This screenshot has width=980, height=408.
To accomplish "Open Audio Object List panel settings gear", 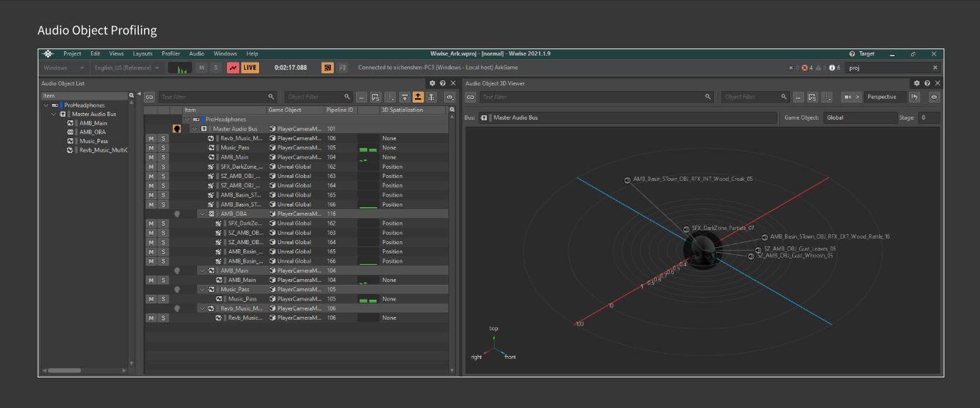I will point(433,83).
